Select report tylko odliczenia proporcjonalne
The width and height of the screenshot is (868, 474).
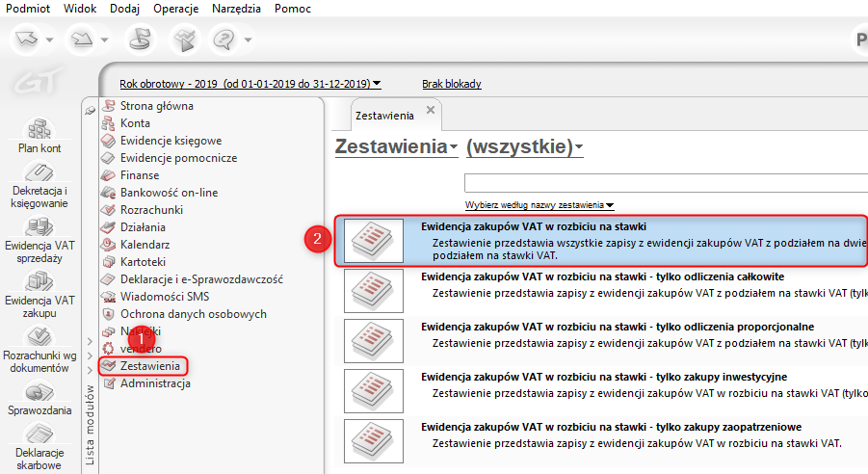click(x=601, y=341)
